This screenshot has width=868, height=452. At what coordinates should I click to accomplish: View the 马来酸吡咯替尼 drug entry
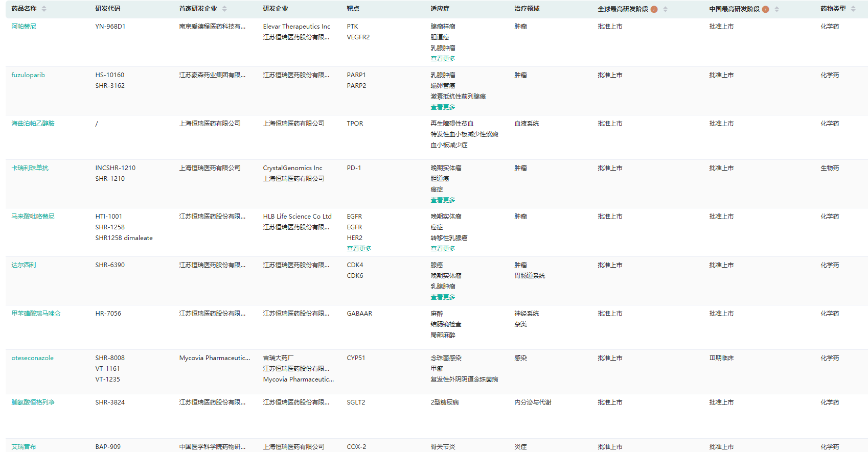coord(33,217)
